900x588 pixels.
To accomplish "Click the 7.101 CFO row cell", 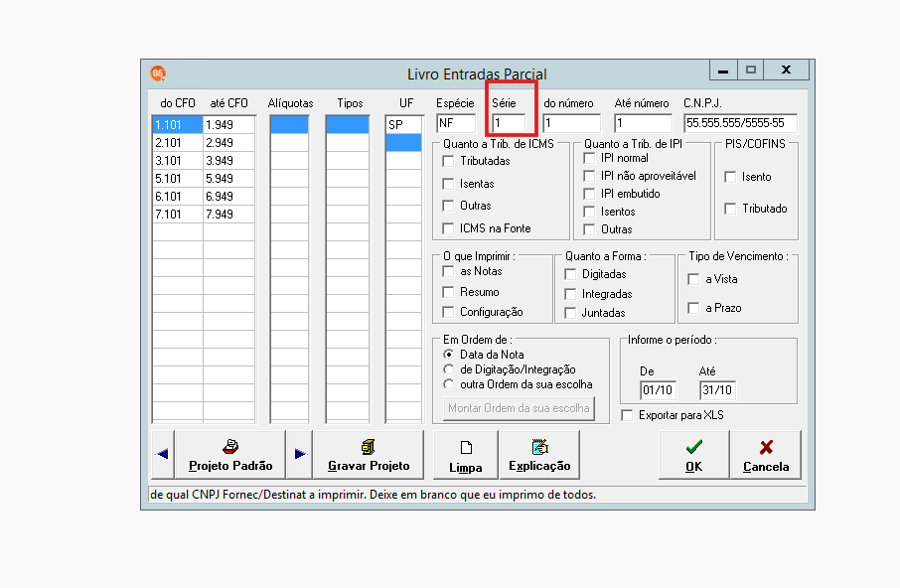I will (178, 214).
